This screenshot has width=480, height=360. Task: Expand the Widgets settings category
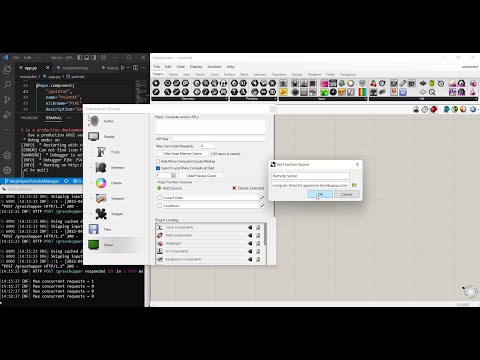[x=91, y=214]
